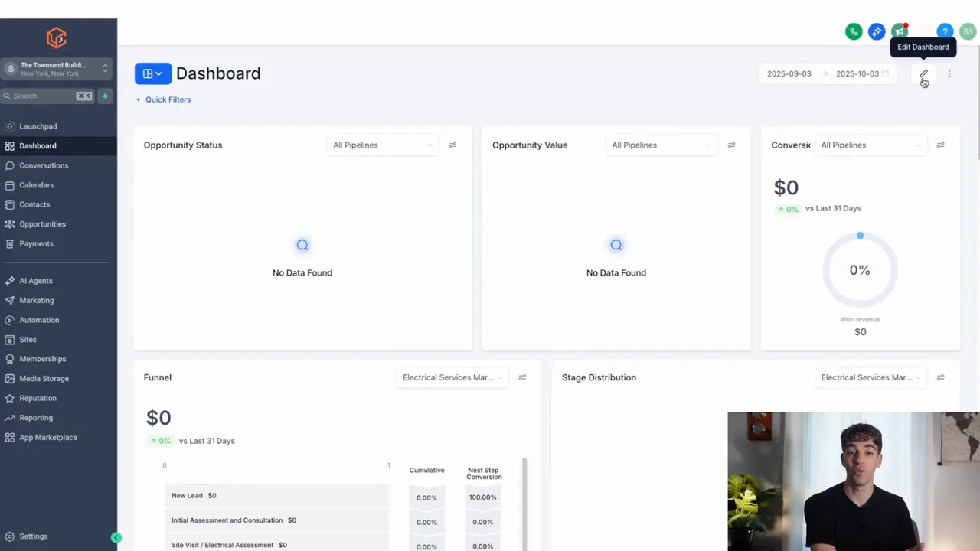Click the 100.00% next step conversion value
The image size is (980, 551).
click(x=482, y=497)
